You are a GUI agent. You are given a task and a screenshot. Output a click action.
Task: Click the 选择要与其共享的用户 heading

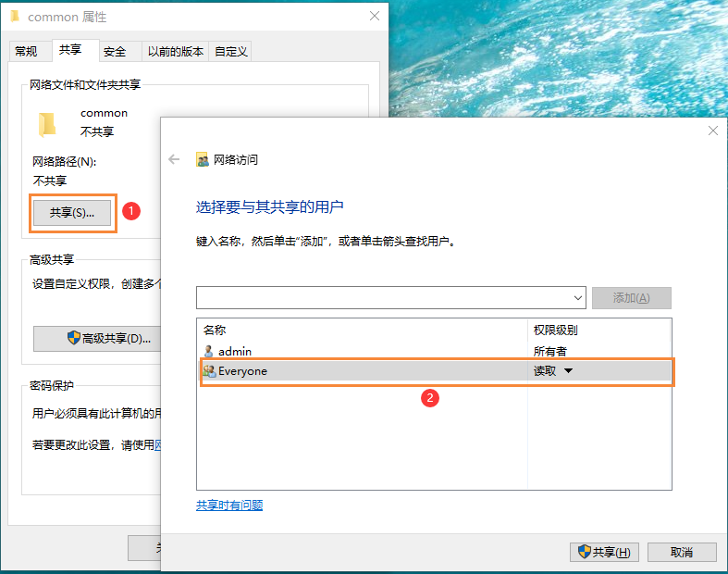tap(270, 206)
